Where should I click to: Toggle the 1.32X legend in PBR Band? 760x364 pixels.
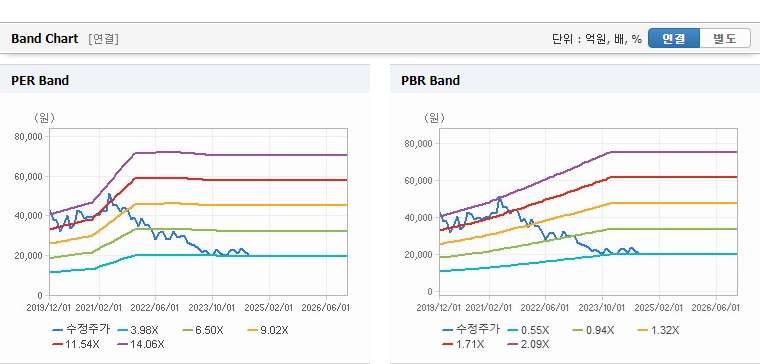pos(658,331)
